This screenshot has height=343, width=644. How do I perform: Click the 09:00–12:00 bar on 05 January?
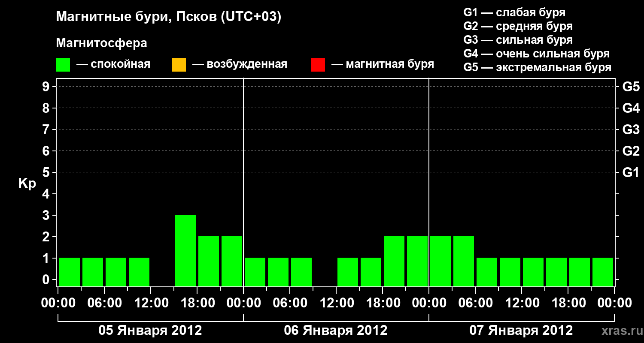(x=139, y=272)
